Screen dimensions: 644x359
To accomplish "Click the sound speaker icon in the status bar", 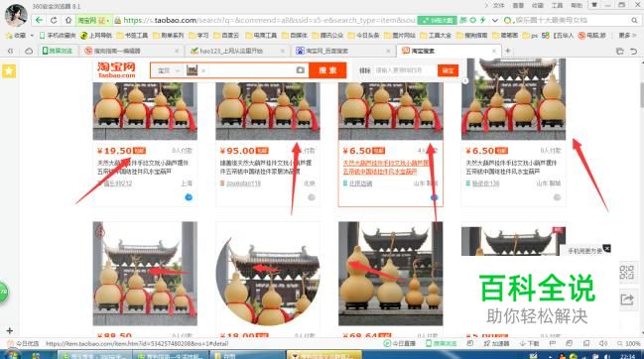I will coord(603,343).
